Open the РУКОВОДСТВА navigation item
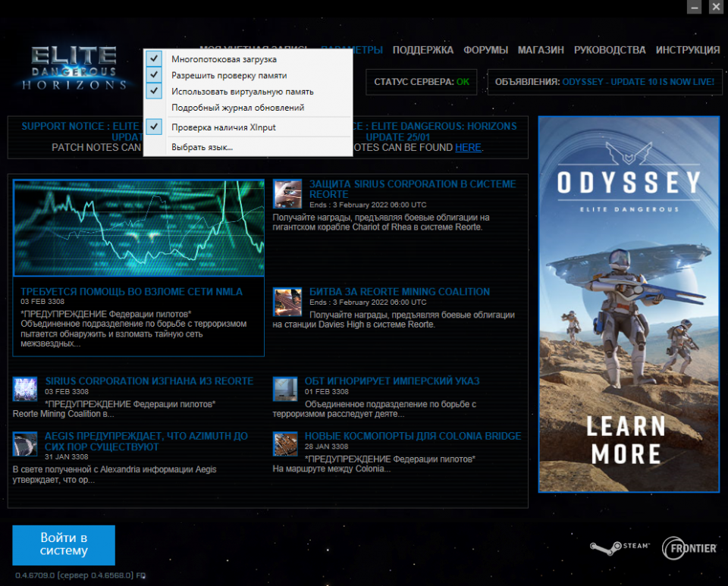Screen dimensions: 728x586 pos(610,49)
